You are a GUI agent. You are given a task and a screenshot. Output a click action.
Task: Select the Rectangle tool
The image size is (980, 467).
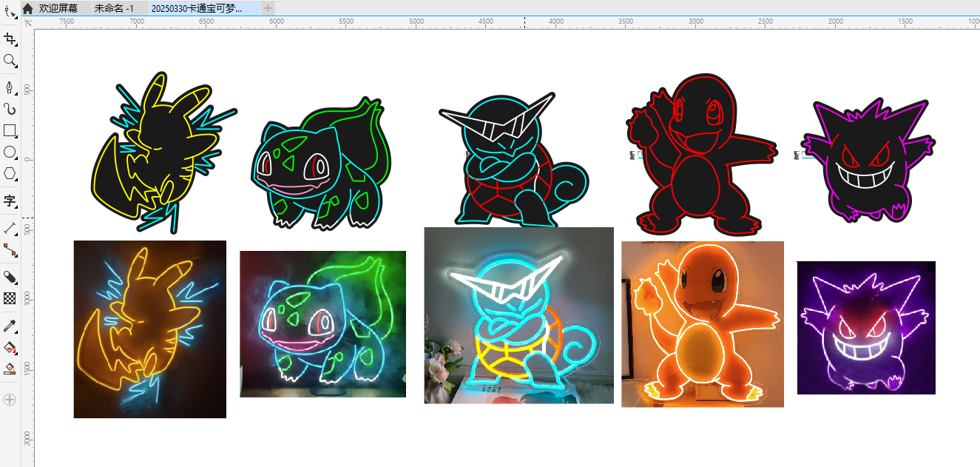click(x=10, y=131)
